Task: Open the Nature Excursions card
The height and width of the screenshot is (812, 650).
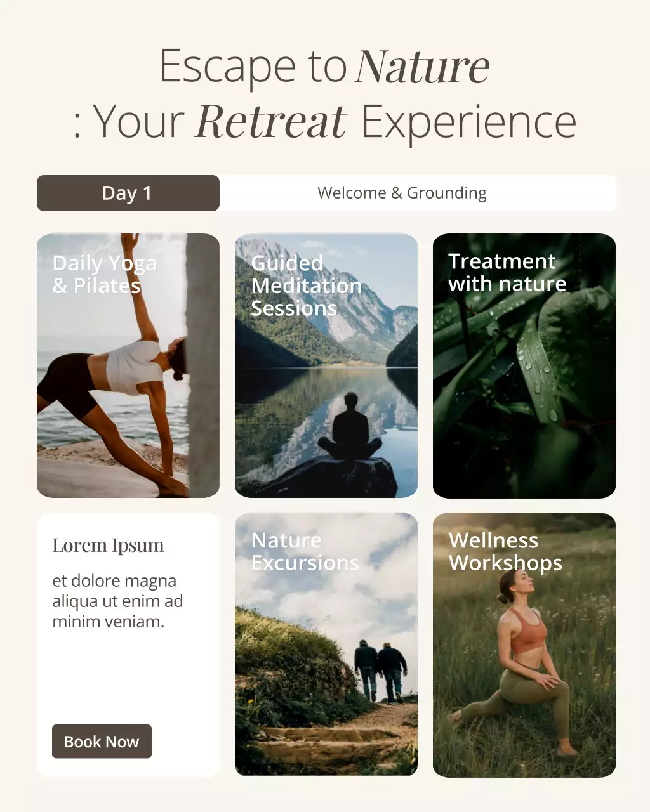Action: 326,645
